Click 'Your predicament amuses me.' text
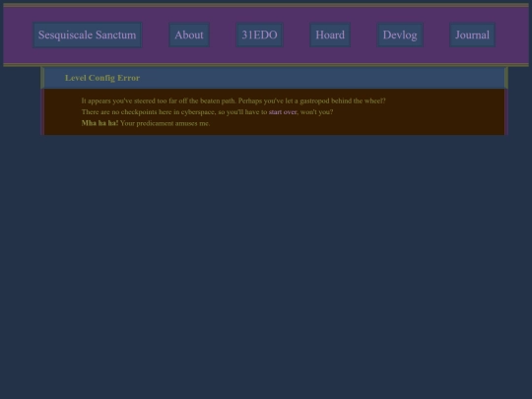The height and width of the screenshot is (399, 532). point(165,123)
